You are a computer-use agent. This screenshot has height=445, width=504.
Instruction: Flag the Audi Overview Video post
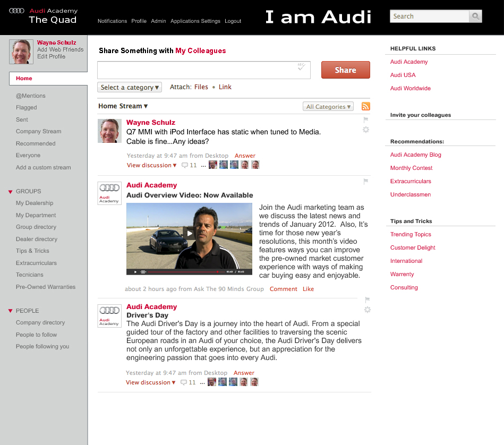(x=366, y=182)
